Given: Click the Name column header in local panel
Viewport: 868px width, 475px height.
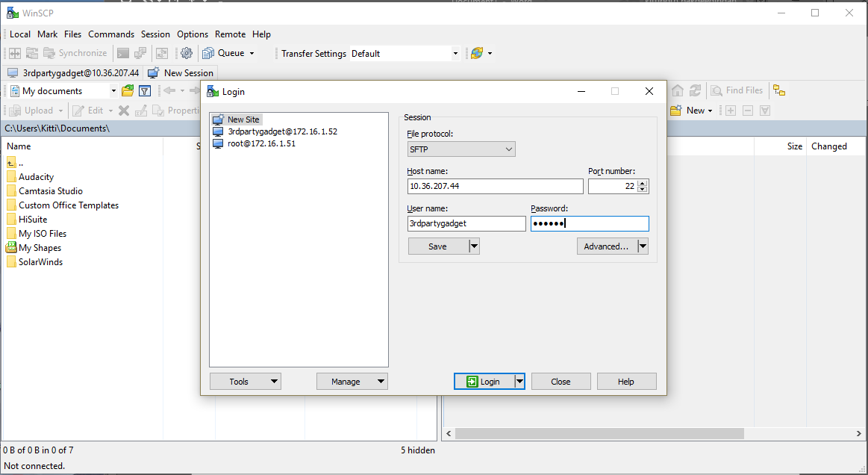Looking at the screenshot, I should pos(83,146).
